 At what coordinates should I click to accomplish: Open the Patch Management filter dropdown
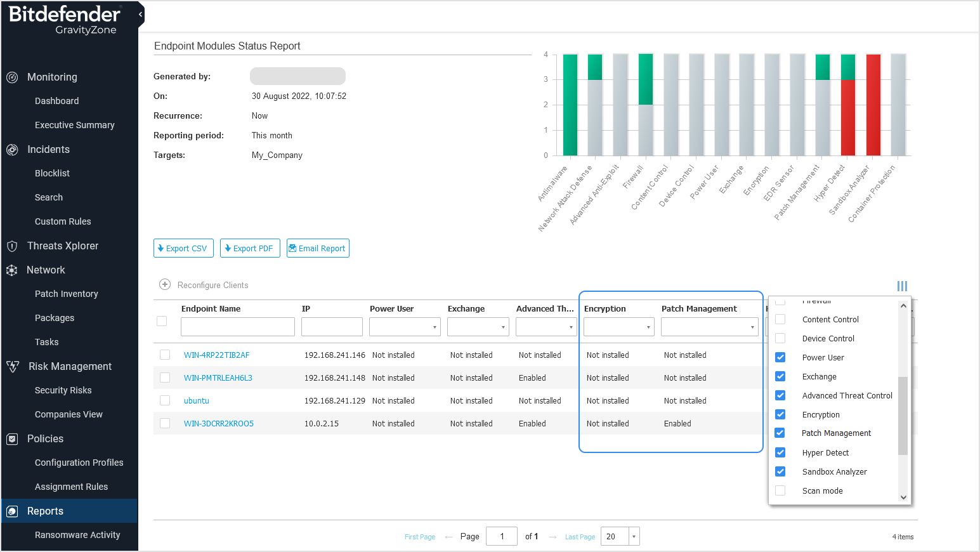tap(710, 327)
